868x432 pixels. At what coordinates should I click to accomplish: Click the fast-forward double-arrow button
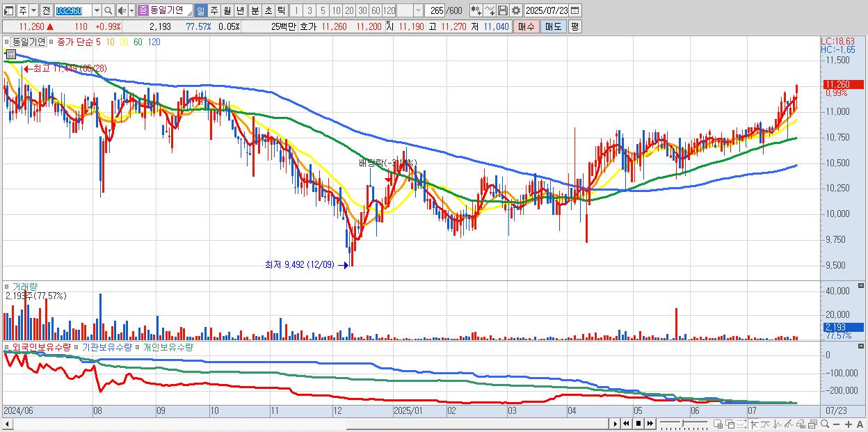[650, 424]
